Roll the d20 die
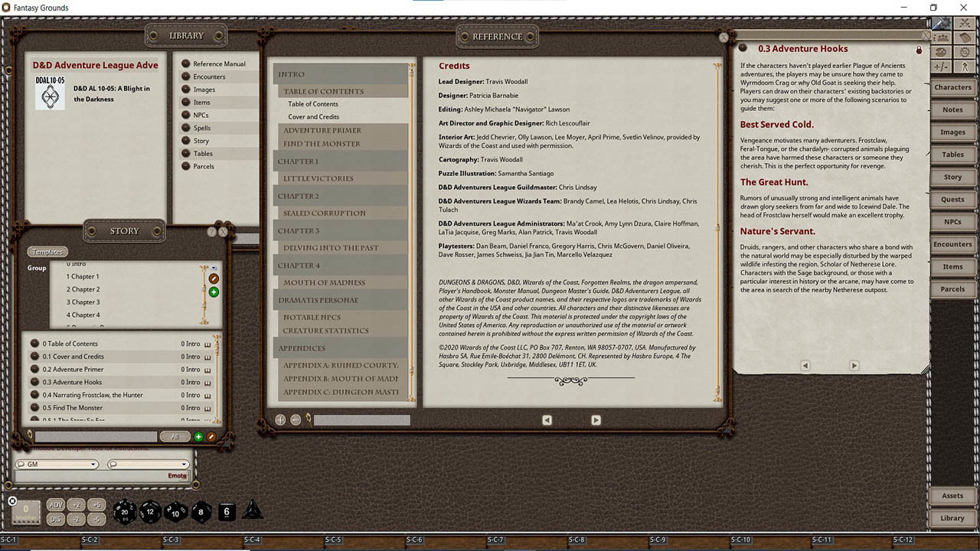This screenshot has height=551, width=980. 125,512
